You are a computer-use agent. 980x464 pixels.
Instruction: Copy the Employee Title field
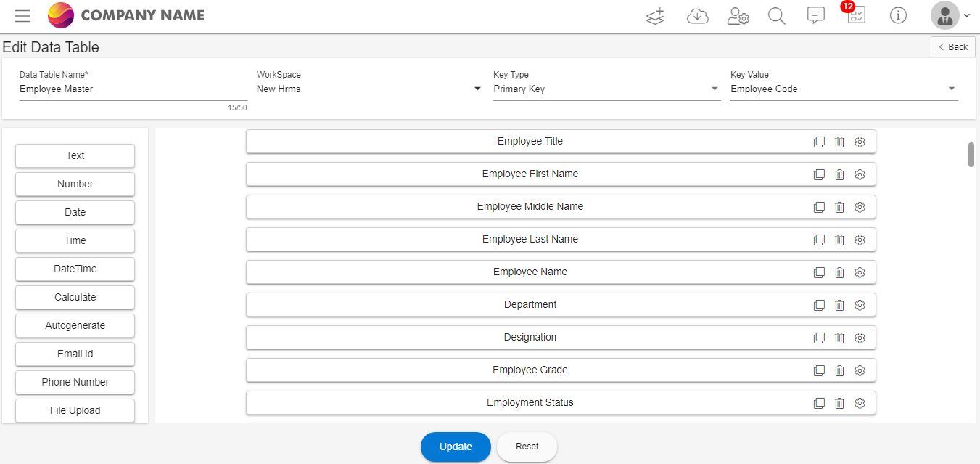[819, 142]
